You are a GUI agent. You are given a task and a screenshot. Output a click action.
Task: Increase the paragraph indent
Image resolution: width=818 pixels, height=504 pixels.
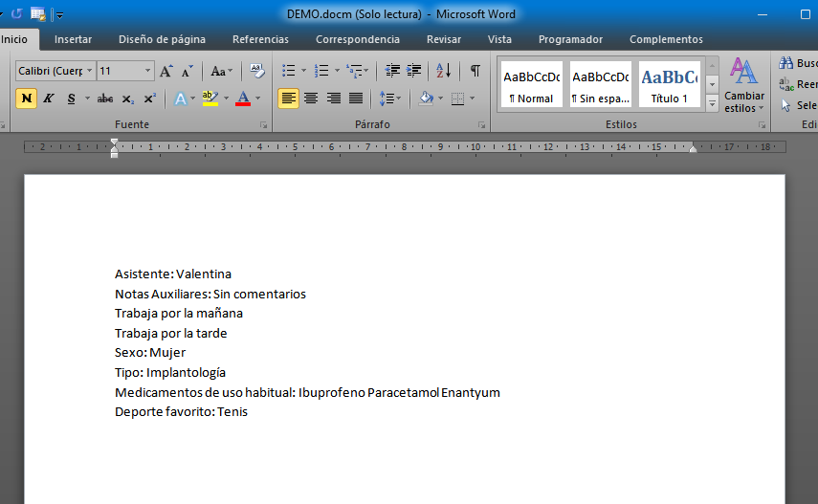click(414, 71)
